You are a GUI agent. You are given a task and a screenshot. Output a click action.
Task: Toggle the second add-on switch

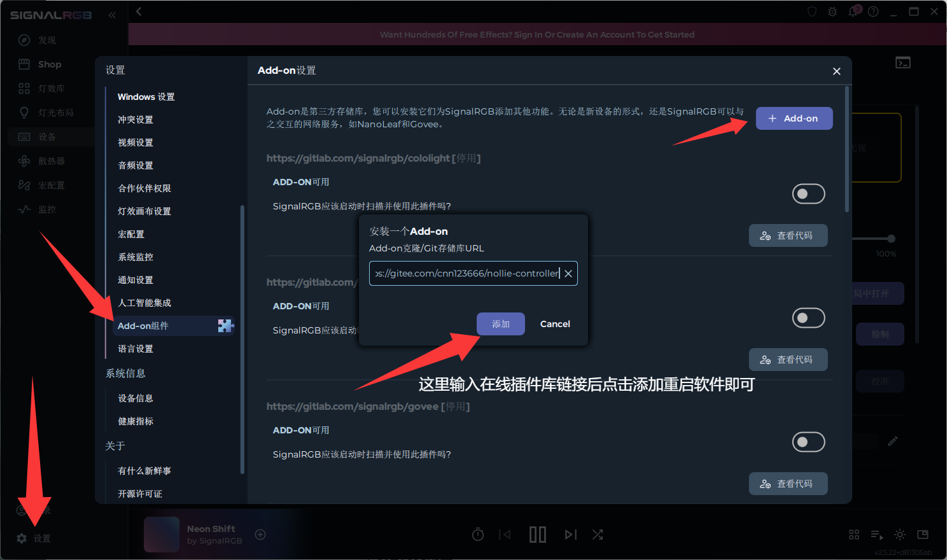click(x=808, y=318)
